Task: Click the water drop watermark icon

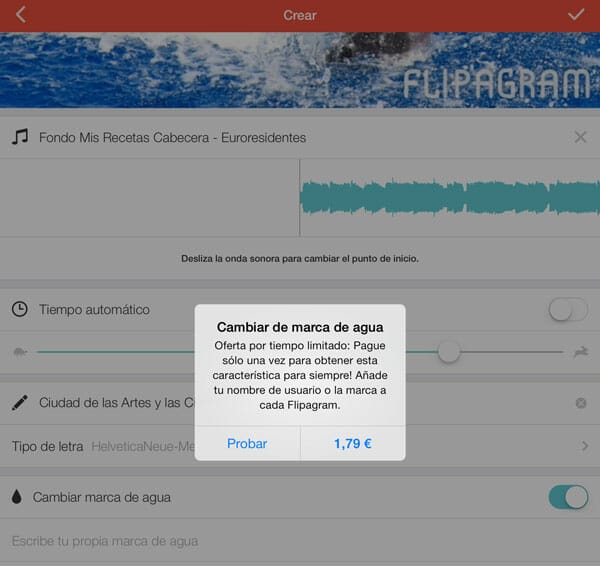Action: [x=17, y=497]
